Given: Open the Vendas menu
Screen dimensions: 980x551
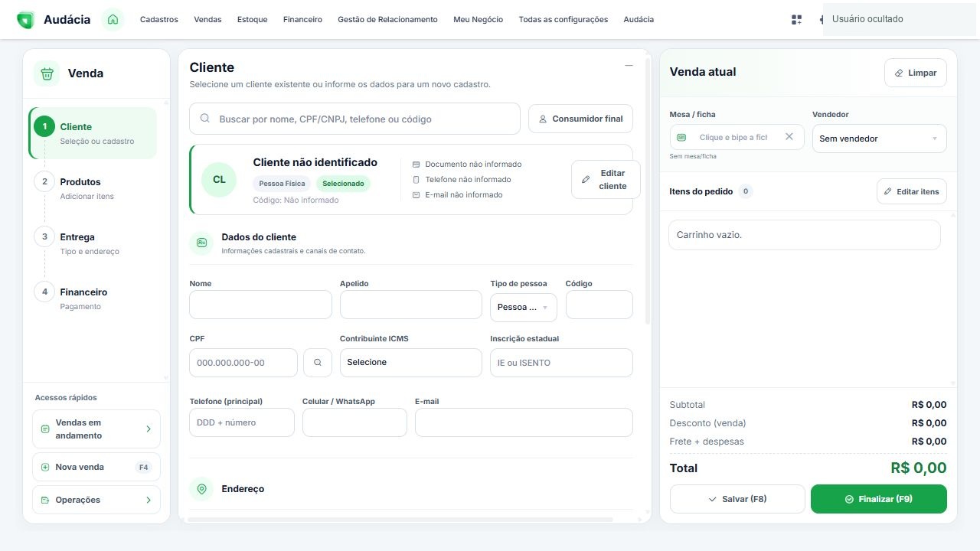Looking at the screenshot, I should pos(207,20).
